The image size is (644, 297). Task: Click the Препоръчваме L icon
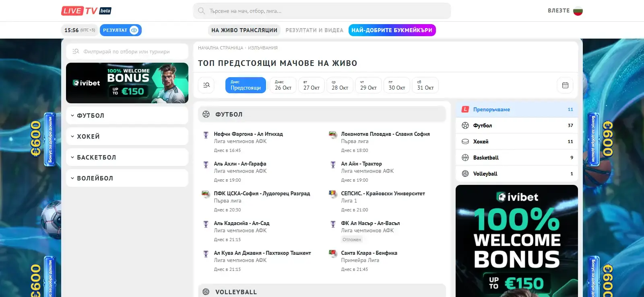click(465, 109)
